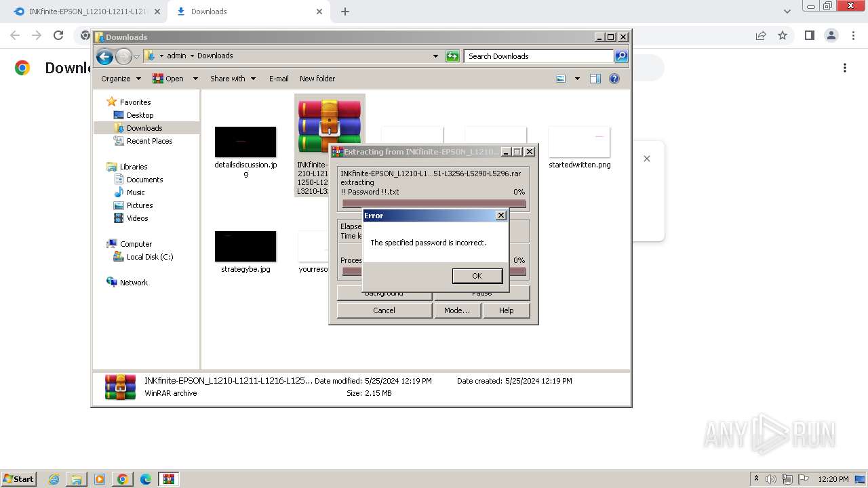Click the admin breadcrumb in address bar

coord(176,56)
